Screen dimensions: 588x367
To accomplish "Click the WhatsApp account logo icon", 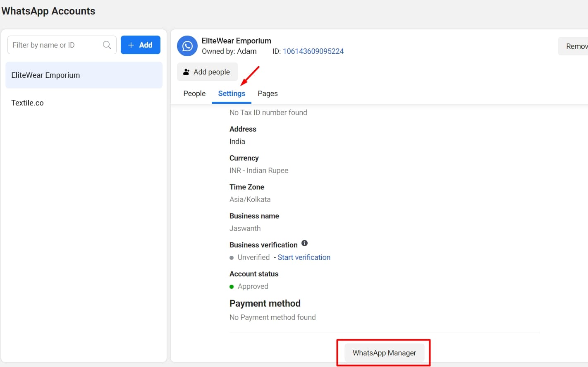I will coord(187,46).
